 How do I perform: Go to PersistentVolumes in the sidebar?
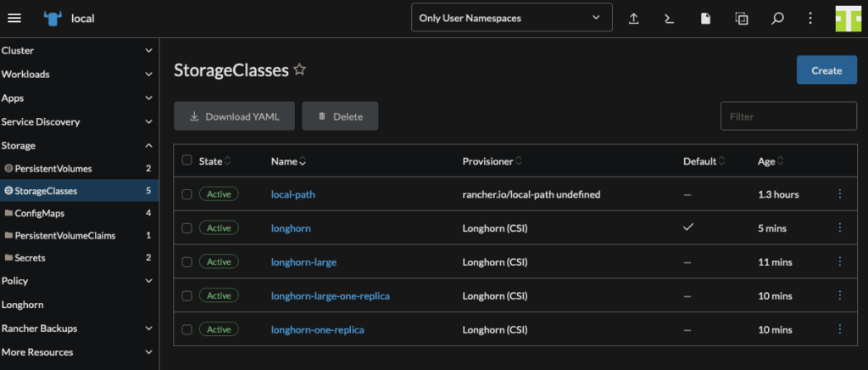click(x=53, y=169)
